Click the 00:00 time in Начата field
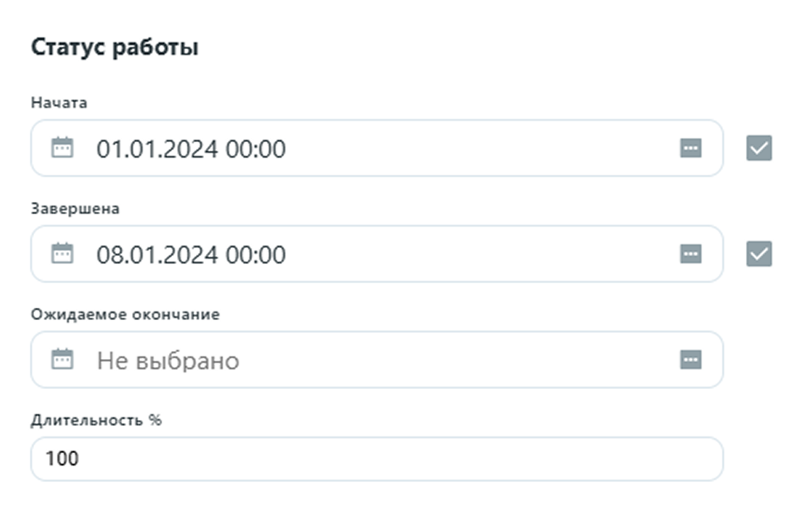Screen dimensions: 812x514 256,149
